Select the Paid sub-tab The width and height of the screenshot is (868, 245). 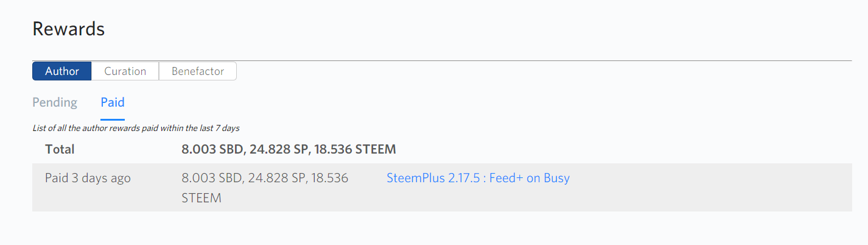(x=113, y=102)
